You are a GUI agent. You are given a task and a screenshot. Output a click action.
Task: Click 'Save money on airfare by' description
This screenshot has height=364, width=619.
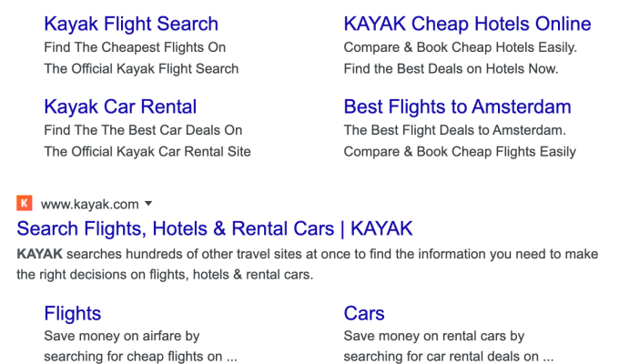pyautogui.click(x=122, y=336)
